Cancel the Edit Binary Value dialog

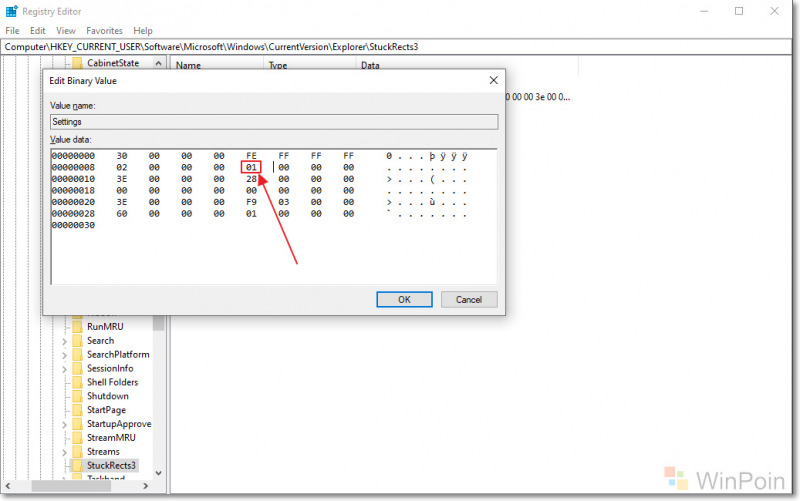(469, 299)
